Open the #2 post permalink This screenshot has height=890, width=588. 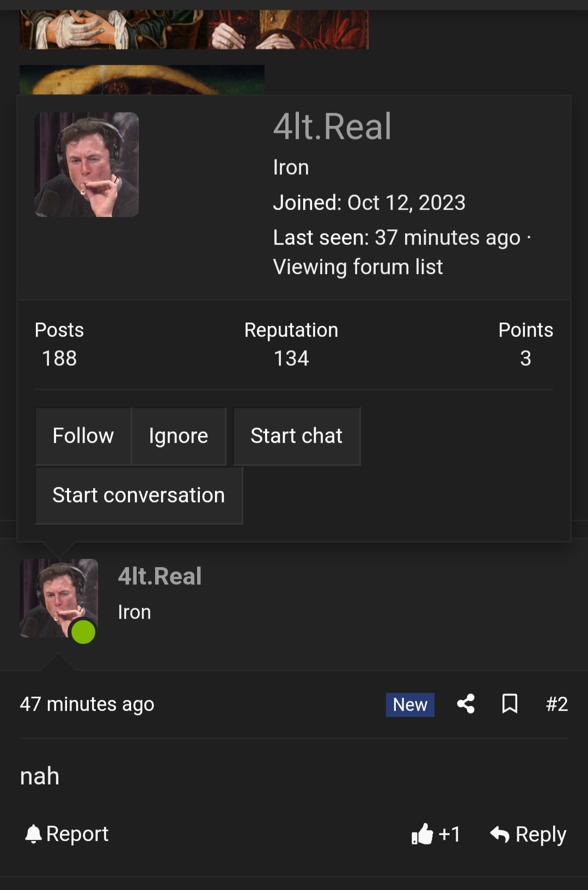557,704
